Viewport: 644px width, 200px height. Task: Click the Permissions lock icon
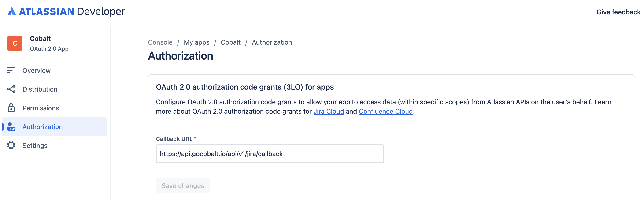coord(11,108)
